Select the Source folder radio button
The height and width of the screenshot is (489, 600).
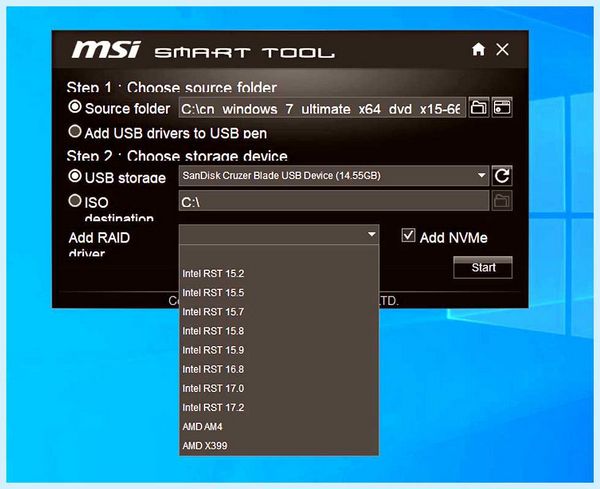[75, 107]
